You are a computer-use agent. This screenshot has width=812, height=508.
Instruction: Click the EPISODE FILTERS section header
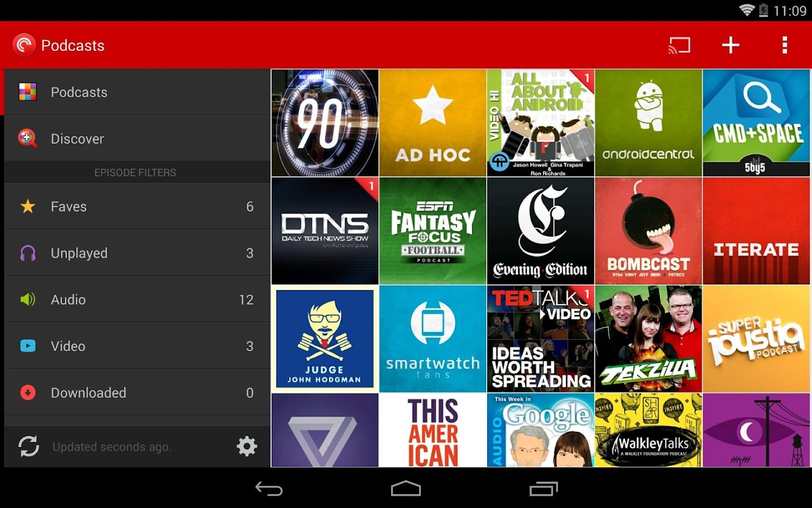pos(135,173)
